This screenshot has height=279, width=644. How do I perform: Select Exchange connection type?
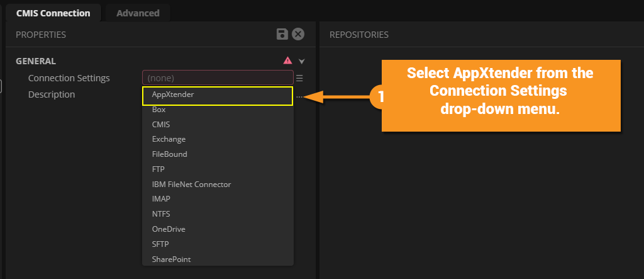point(169,139)
